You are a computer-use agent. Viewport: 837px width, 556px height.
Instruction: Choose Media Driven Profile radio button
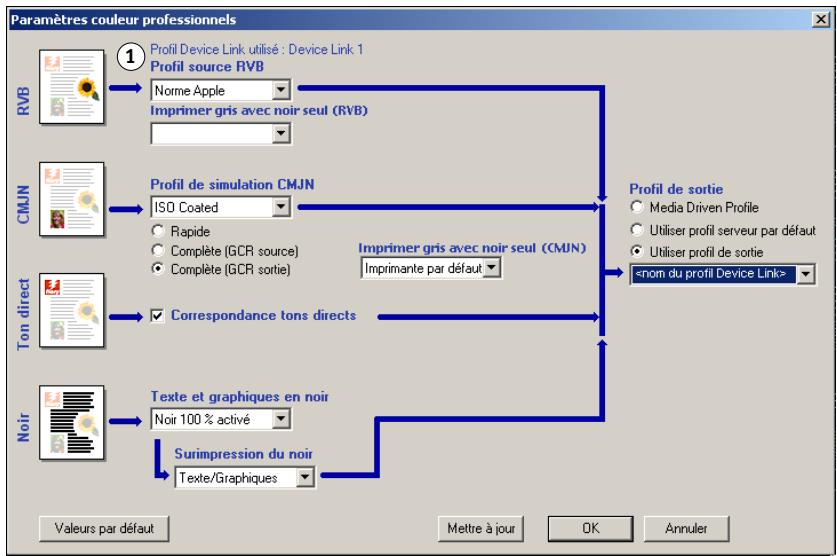pos(636,207)
